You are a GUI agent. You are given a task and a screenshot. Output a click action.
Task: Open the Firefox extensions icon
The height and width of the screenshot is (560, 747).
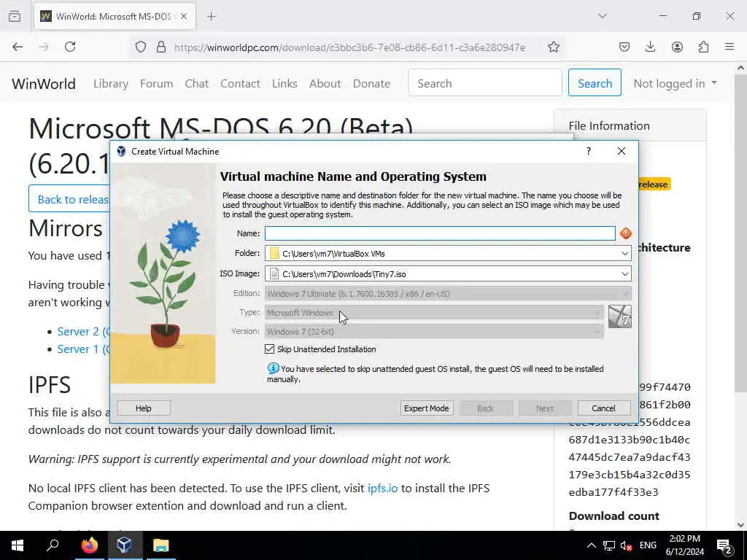(703, 47)
